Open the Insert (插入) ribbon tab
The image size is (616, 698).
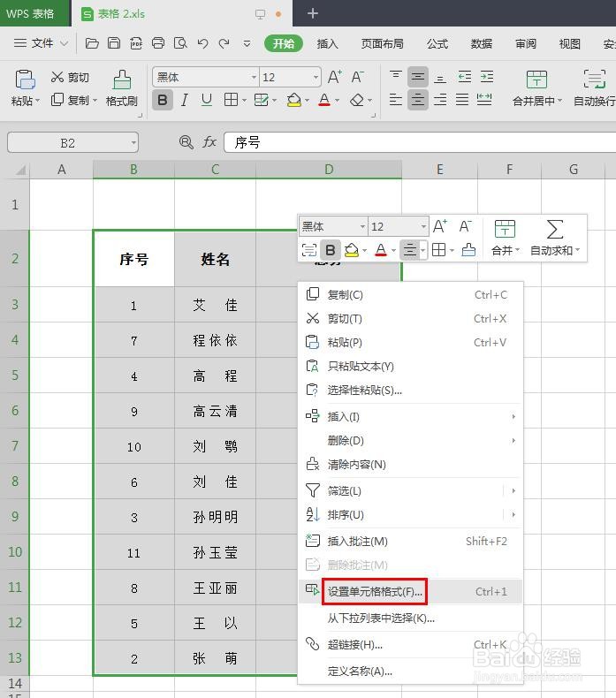point(327,43)
